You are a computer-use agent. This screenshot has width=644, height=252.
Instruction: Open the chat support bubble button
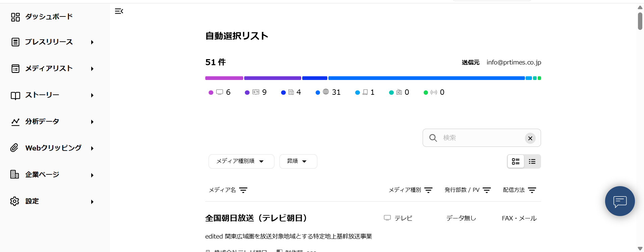[x=620, y=201]
